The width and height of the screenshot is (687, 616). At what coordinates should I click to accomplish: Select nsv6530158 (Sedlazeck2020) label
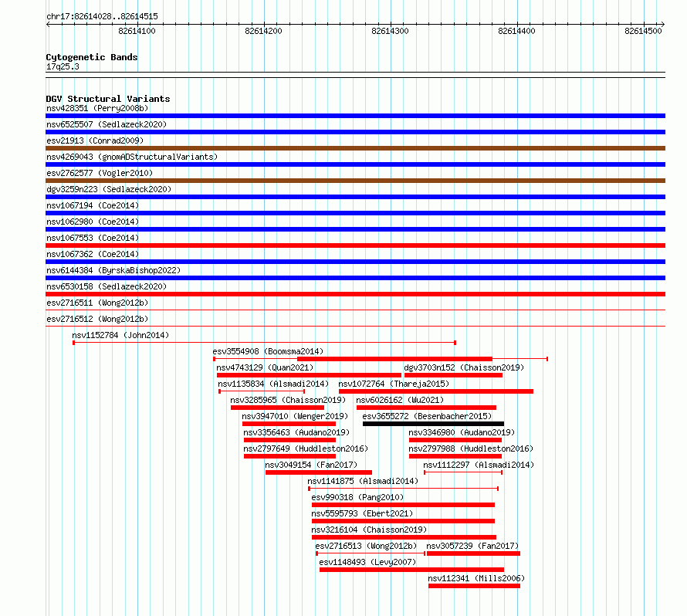(107, 286)
